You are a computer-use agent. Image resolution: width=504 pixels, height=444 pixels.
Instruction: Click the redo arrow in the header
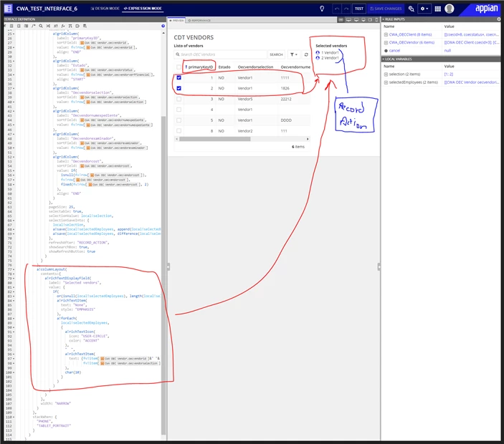346,9
